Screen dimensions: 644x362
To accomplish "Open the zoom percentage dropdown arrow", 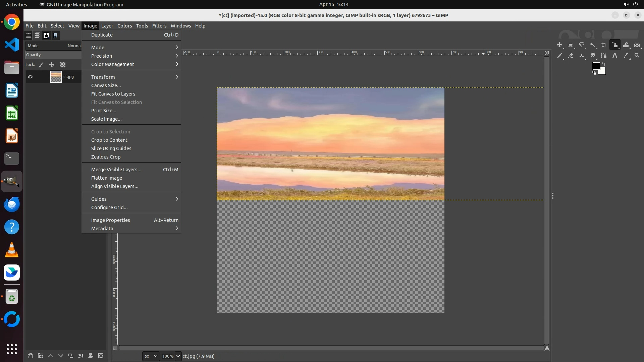I will point(178,356).
